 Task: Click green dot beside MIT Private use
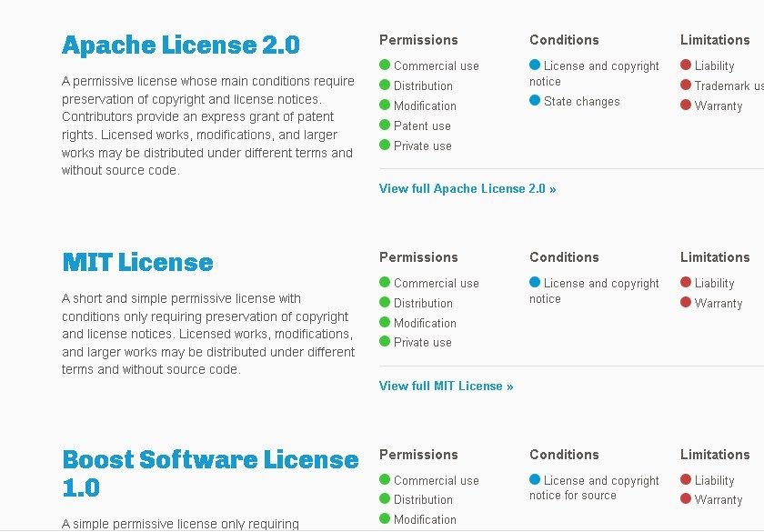point(385,341)
